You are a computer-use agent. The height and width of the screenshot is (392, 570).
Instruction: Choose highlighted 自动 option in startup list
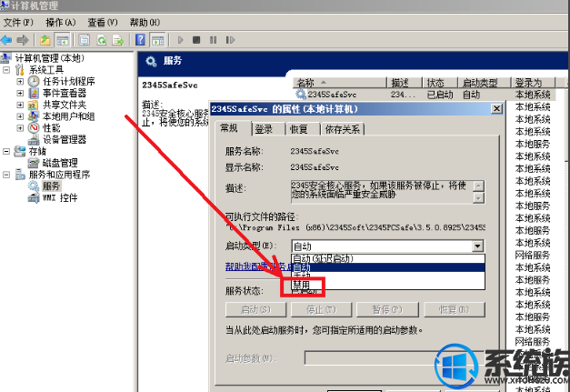tap(388, 267)
